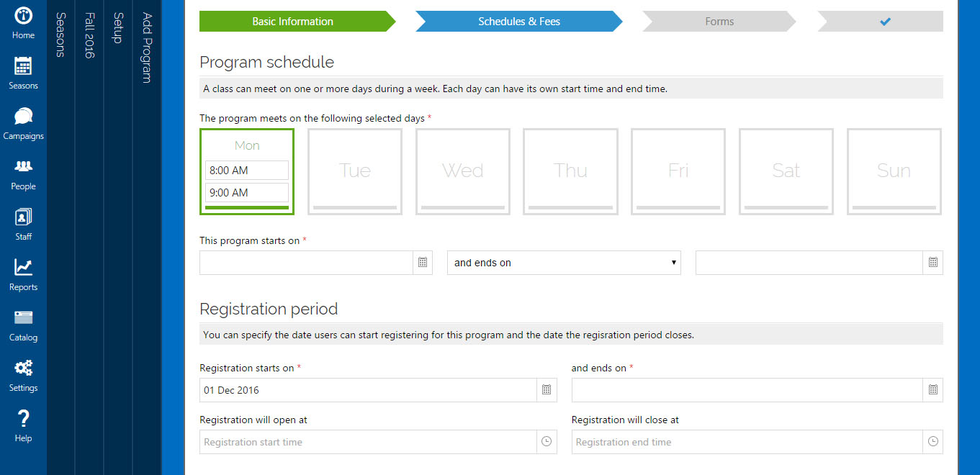Image resolution: width=980 pixels, height=475 pixels.
Task: Open Campaigns chat bubble icon
Action: pos(23,117)
